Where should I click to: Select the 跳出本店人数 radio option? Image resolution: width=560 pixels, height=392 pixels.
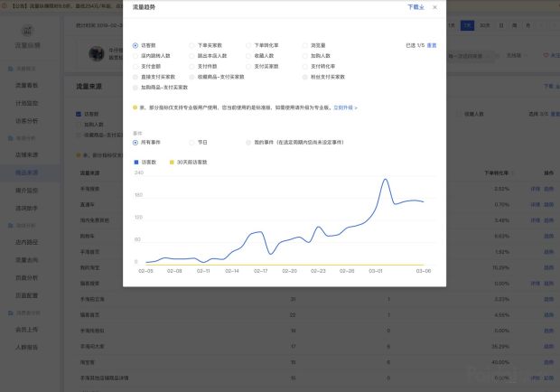point(191,56)
